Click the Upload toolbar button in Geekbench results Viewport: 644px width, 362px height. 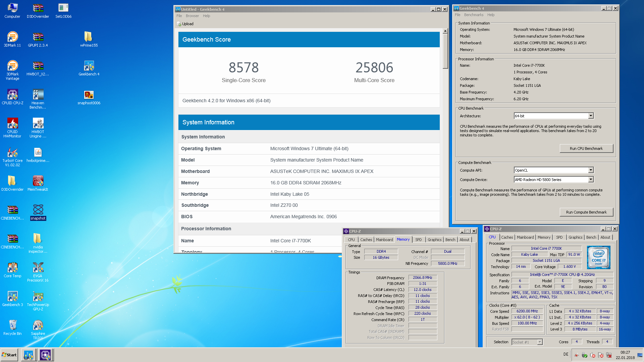185,24
